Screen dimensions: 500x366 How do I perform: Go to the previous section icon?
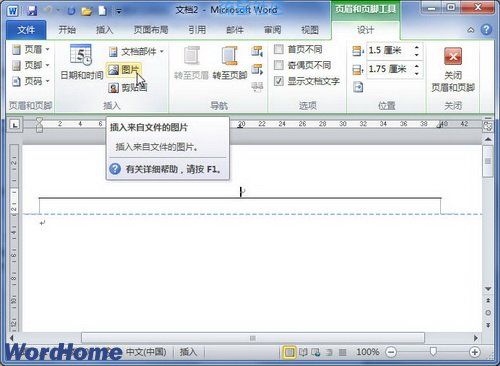257,51
